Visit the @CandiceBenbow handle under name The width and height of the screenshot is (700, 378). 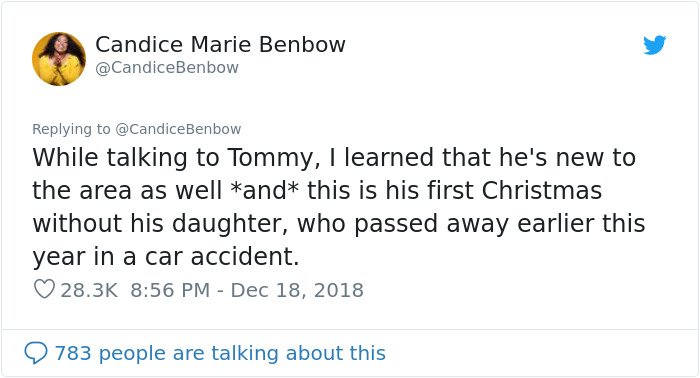coord(167,68)
